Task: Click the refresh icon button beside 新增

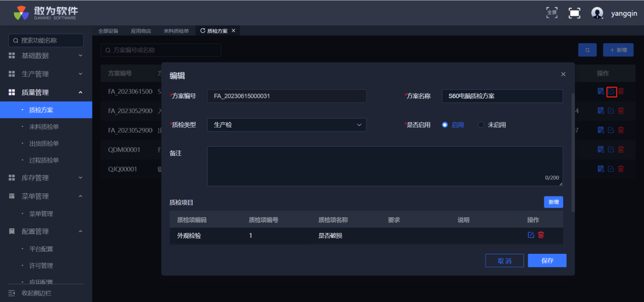Action: pos(587,50)
